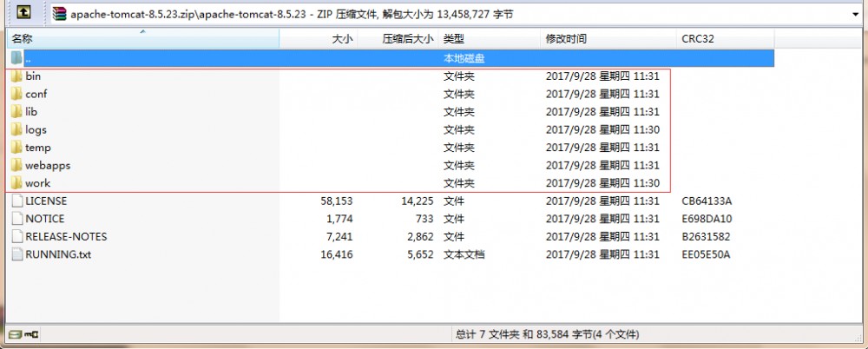
Task: Sort by the 名称 column header
Action: pyautogui.click(x=143, y=39)
